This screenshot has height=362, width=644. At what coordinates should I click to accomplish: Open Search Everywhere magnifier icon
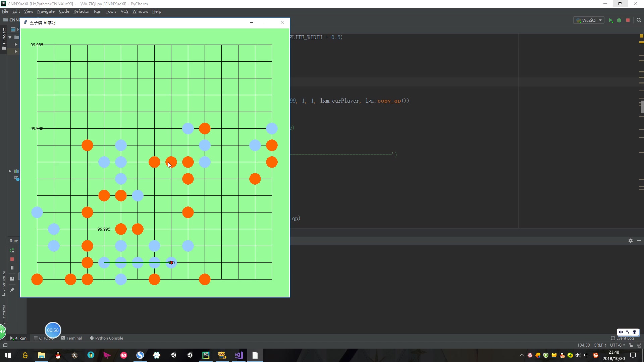coord(639,20)
